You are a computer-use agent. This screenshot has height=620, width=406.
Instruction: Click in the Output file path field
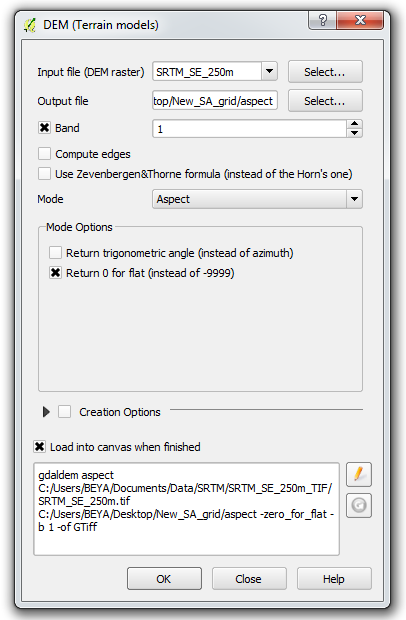(215, 101)
